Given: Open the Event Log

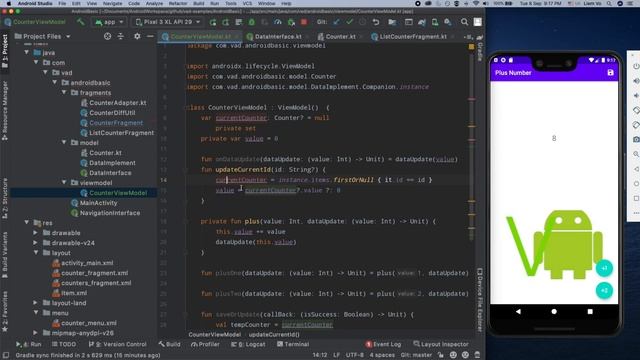Looking at the screenshot, I should (x=383, y=344).
